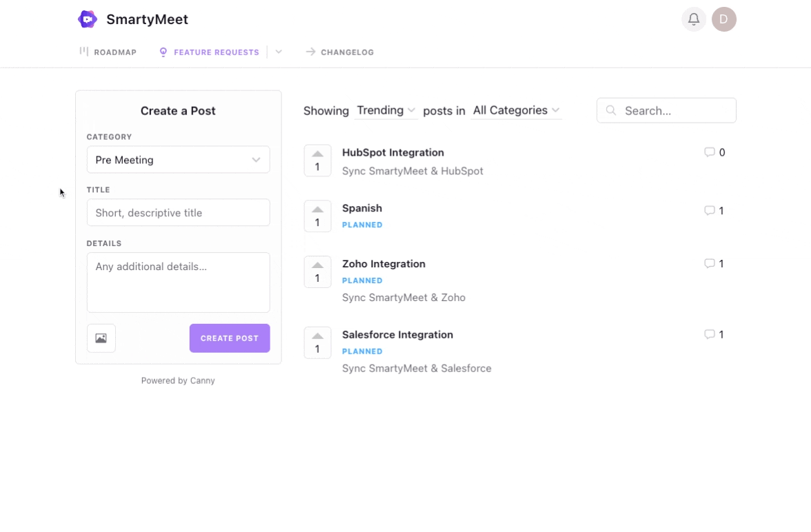Click the comment icon on Salesforce Integration

(709, 334)
